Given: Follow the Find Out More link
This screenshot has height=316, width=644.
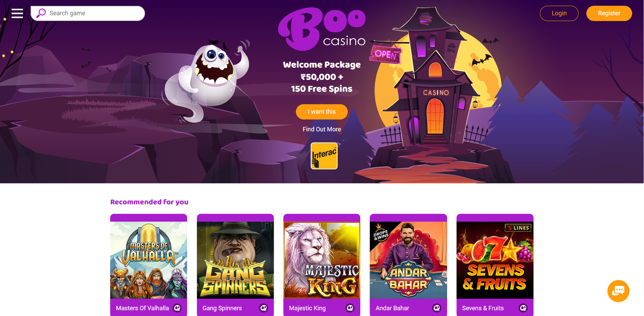Looking at the screenshot, I should click(322, 129).
